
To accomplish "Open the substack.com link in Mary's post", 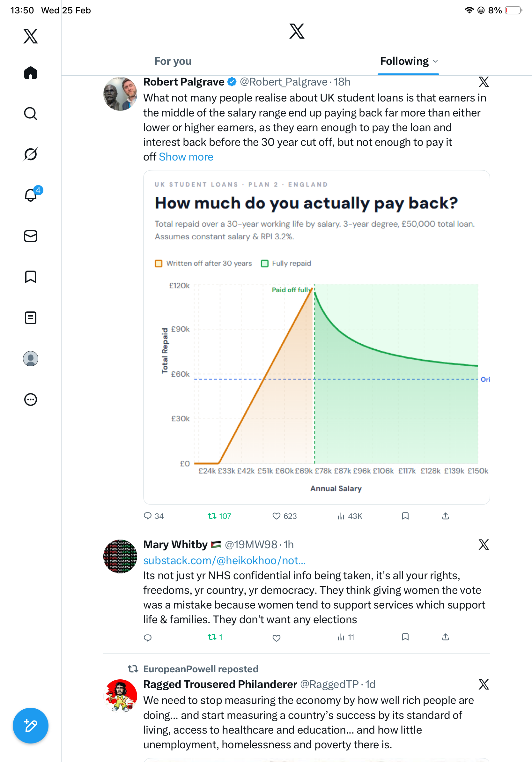I will click(x=224, y=560).
